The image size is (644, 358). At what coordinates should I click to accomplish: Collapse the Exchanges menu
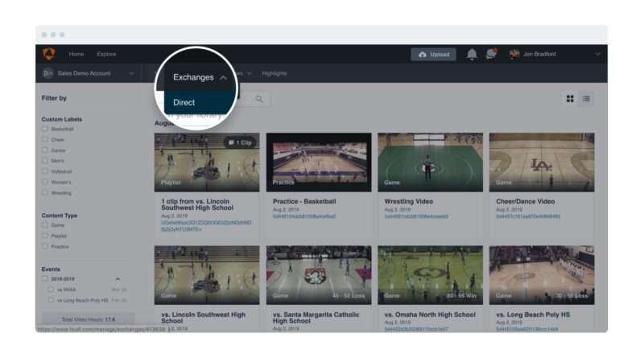(223, 78)
